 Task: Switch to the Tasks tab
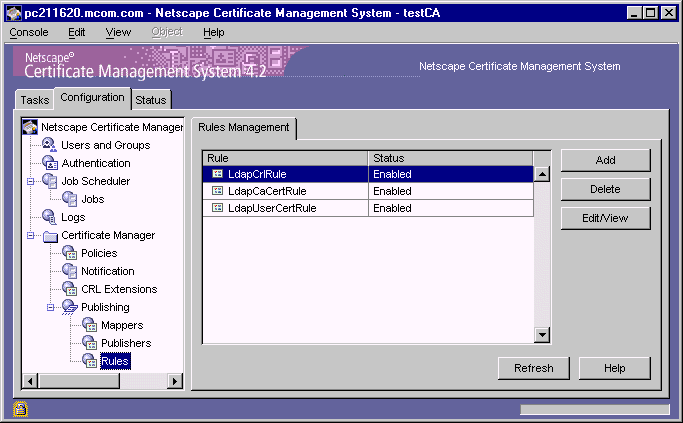(34, 100)
